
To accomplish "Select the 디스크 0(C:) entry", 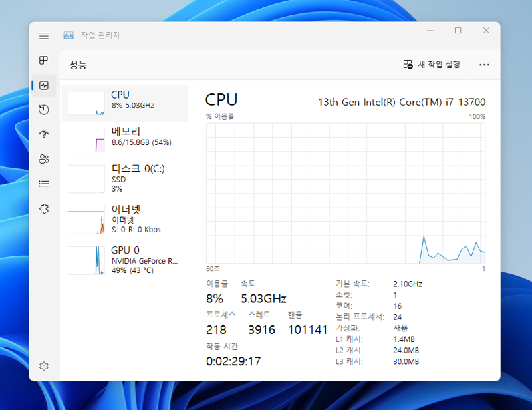I will pyautogui.click(x=124, y=179).
